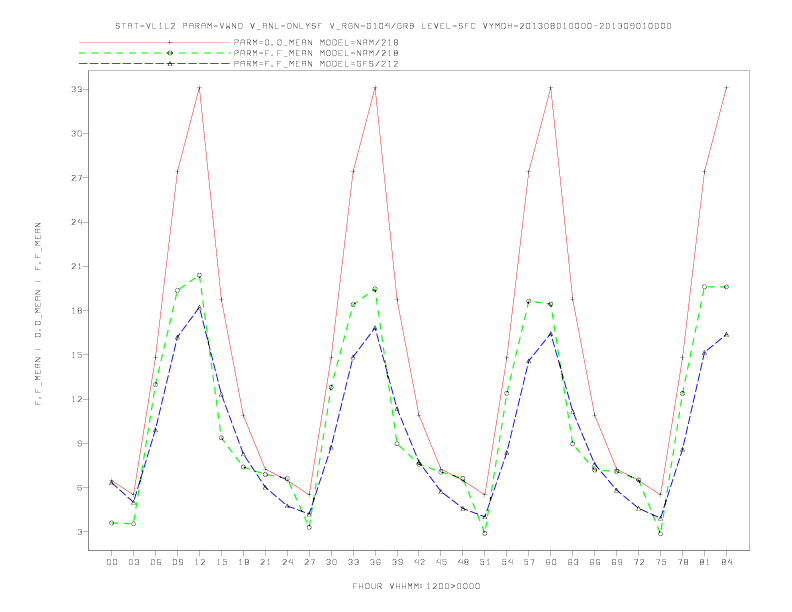Click x-axis tick label 63

click(573, 562)
